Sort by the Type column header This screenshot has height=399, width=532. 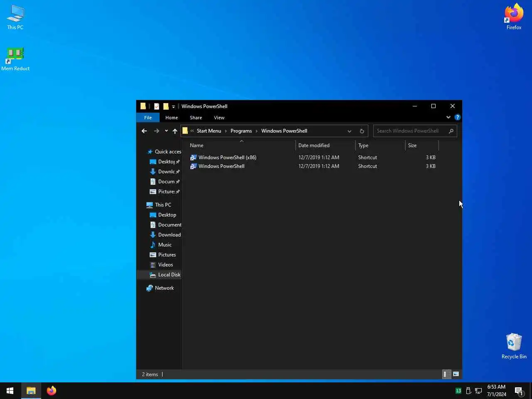pyautogui.click(x=380, y=145)
